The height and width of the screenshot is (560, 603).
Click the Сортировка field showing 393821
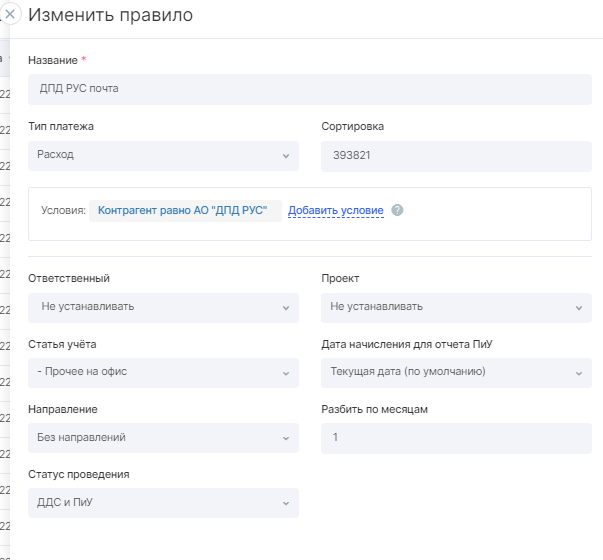456,156
